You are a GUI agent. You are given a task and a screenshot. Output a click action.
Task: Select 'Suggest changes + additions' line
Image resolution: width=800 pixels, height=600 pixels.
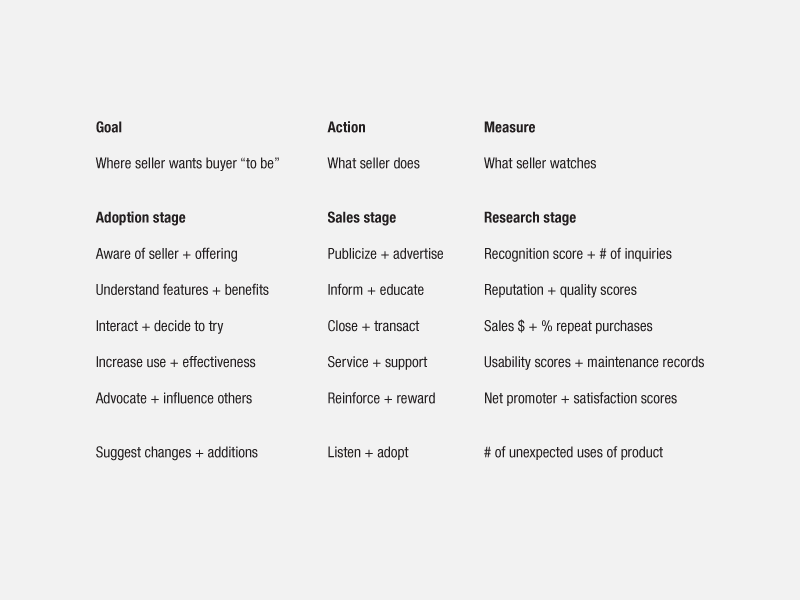(x=177, y=453)
